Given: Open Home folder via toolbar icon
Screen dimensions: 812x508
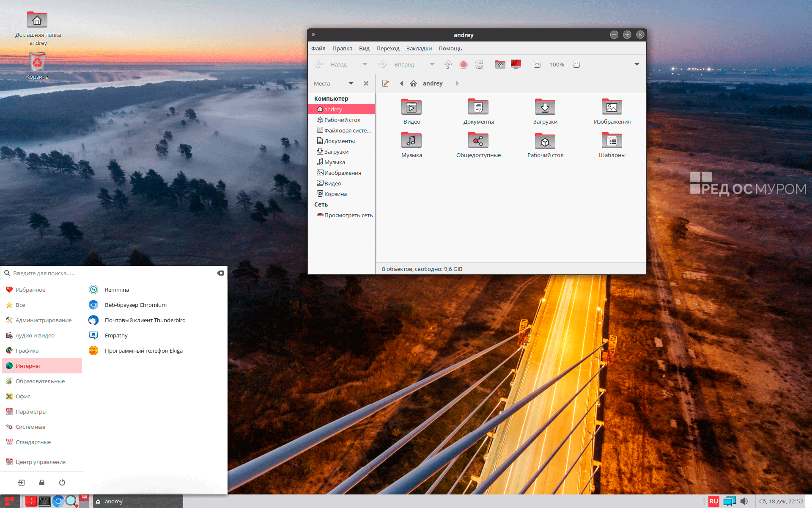Looking at the screenshot, I should click(500, 64).
